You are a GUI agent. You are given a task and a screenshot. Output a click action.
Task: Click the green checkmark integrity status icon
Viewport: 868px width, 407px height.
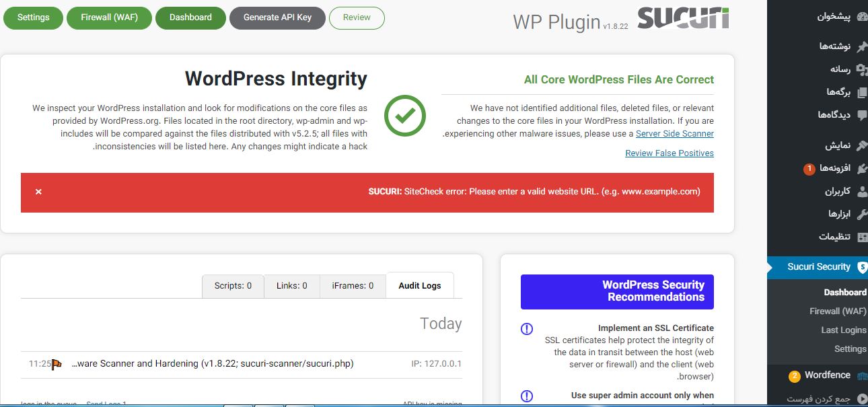[405, 116]
